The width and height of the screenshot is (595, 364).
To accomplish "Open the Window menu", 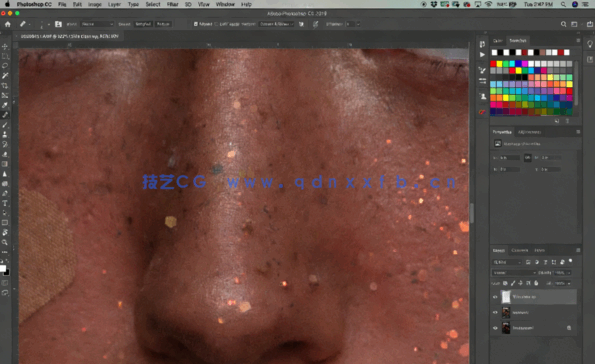I will [225, 4].
